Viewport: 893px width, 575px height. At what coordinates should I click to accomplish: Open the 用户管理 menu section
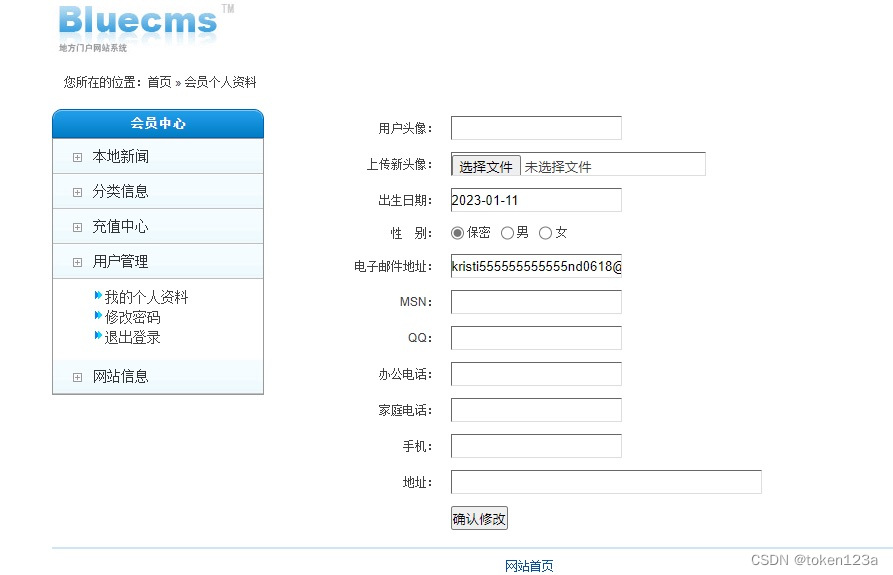click(158, 261)
